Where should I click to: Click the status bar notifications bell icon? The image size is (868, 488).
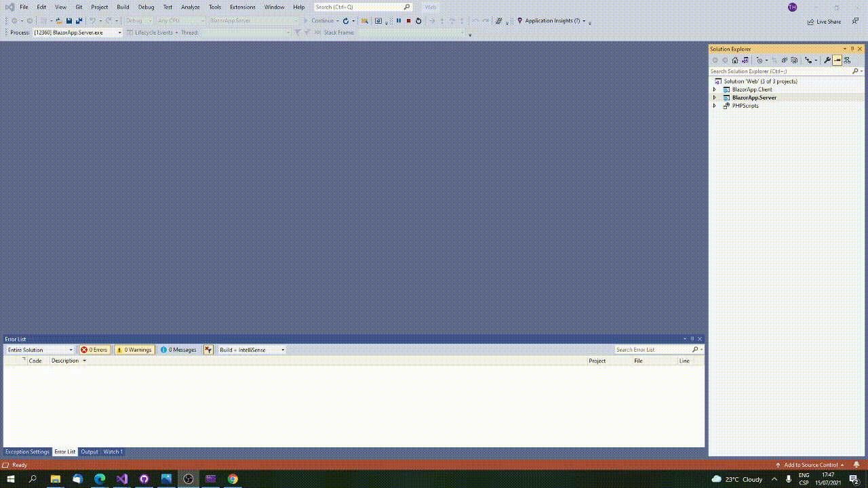coord(857,465)
